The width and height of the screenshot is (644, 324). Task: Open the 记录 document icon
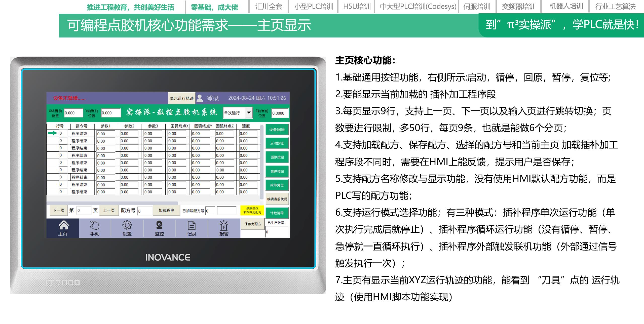[192, 225]
